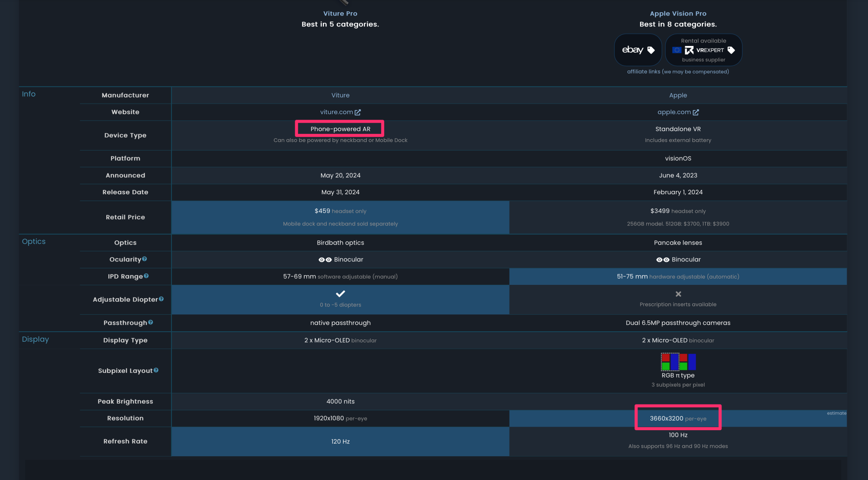Click the external link icon next to viture.com
Image resolution: width=868 pixels, height=480 pixels.
pos(358,112)
